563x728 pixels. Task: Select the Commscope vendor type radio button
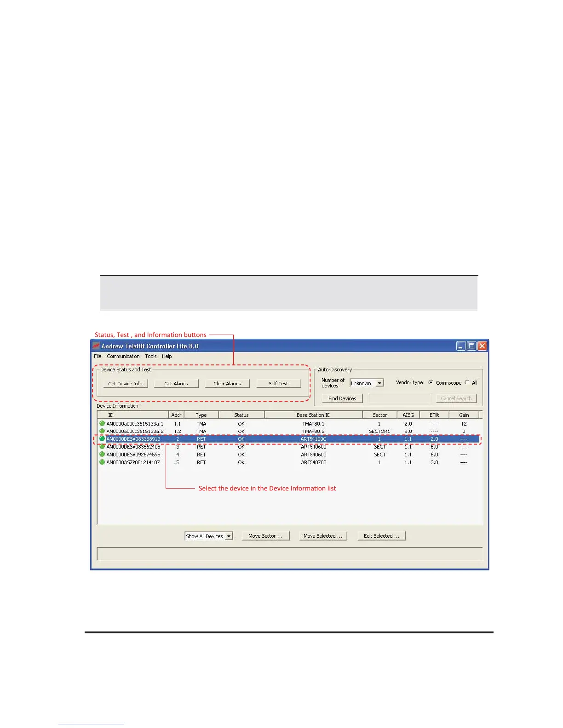[431, 382]
